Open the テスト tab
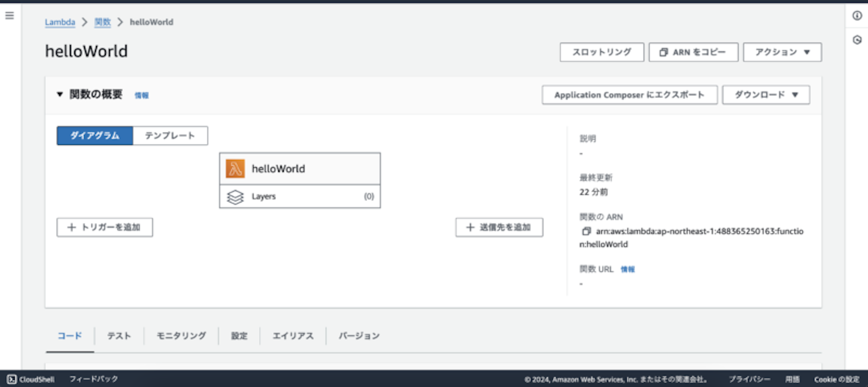This screenshot has width=868, height=387. [x=119, y=336]
